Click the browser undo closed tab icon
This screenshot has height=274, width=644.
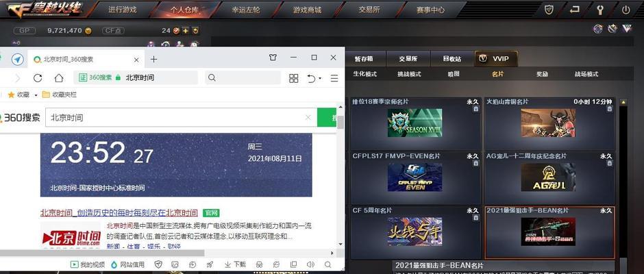point(311,78)
